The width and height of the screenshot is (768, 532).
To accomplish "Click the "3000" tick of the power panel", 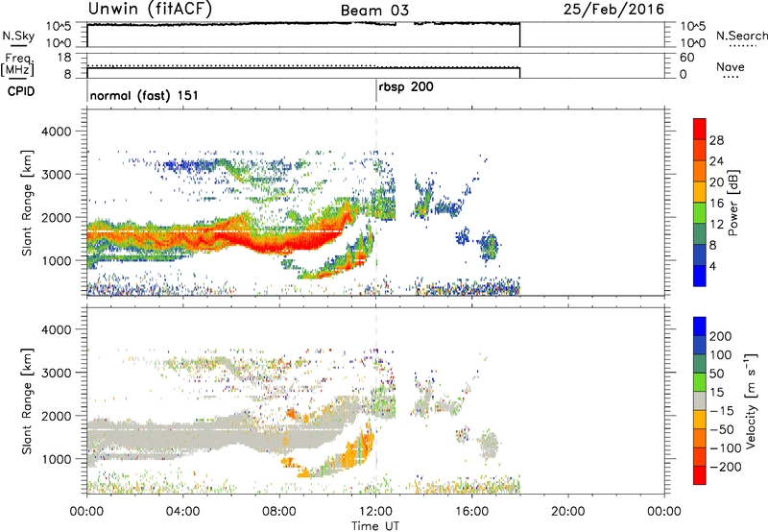I will pos(56,175).
